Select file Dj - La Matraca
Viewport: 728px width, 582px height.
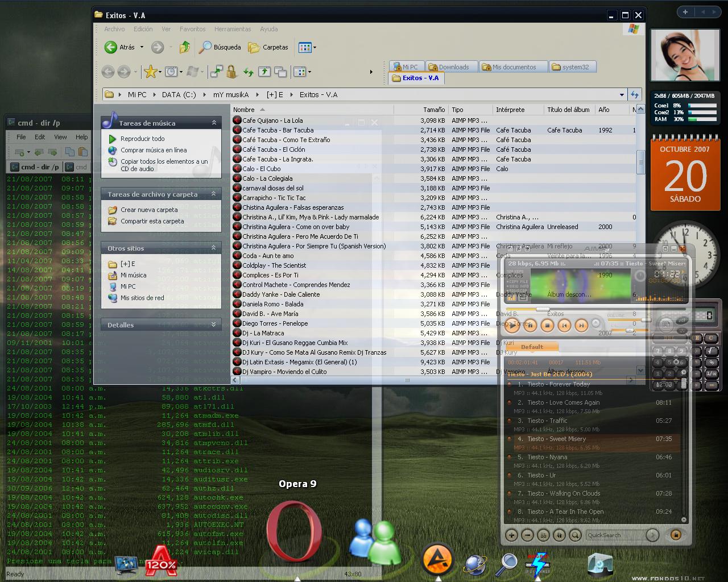263,333
